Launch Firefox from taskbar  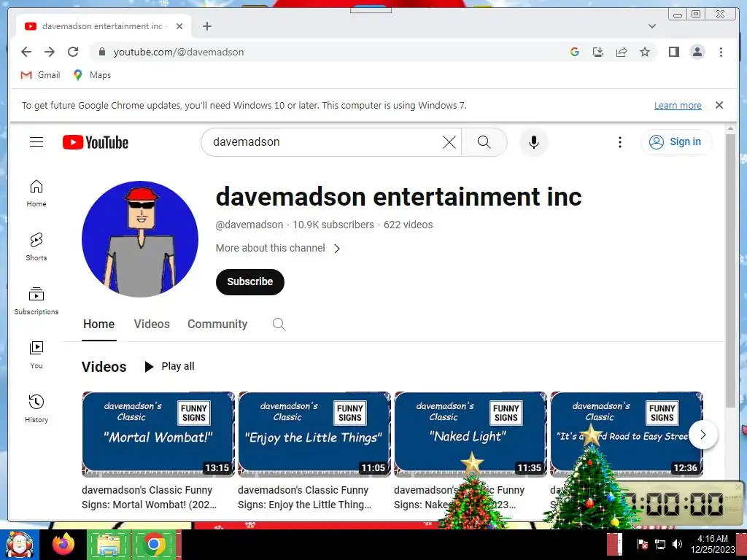tap(63, 544)
